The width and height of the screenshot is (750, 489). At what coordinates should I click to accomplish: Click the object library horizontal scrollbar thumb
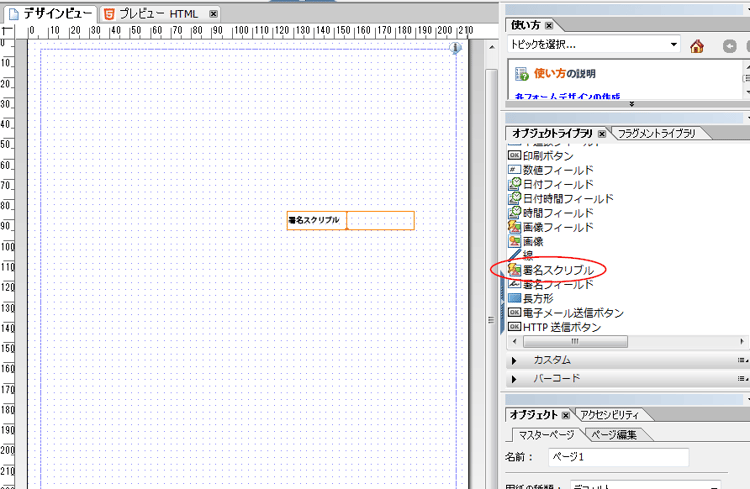point(575,342)
